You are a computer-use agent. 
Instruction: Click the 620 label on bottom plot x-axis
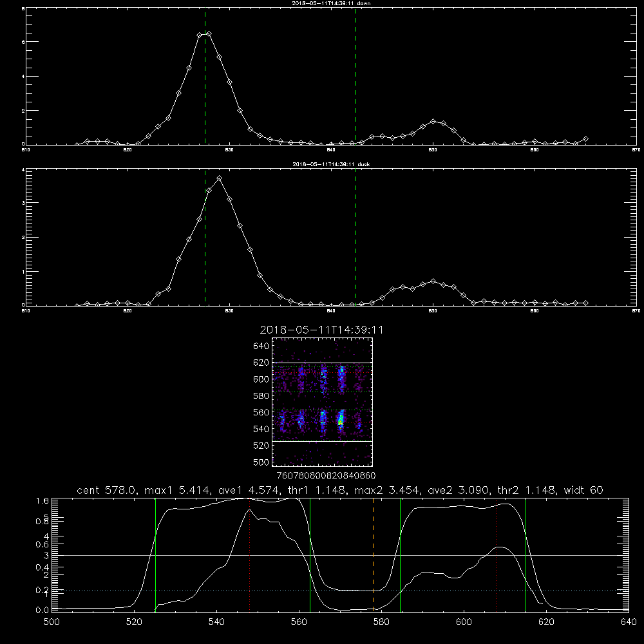(x=546, y=622)
